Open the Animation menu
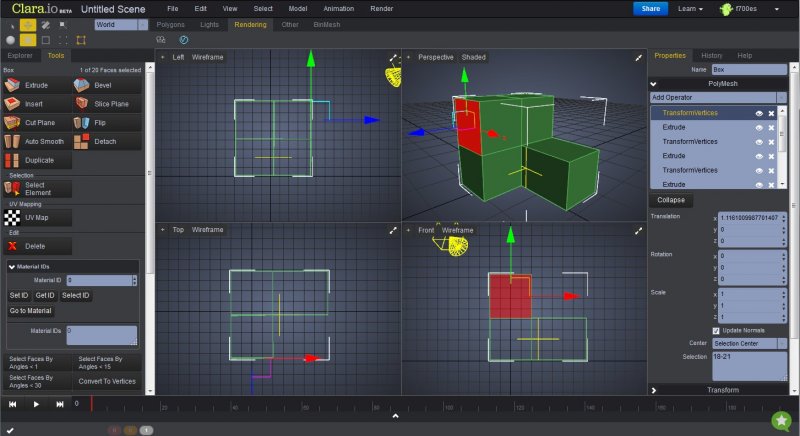Screen dimensions: 800x436 click(340, 8)
